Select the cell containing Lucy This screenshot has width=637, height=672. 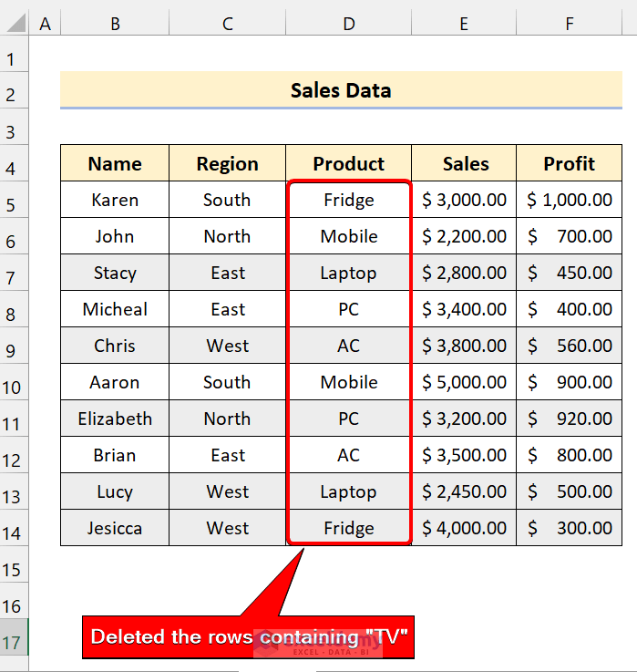pos(115,491)
